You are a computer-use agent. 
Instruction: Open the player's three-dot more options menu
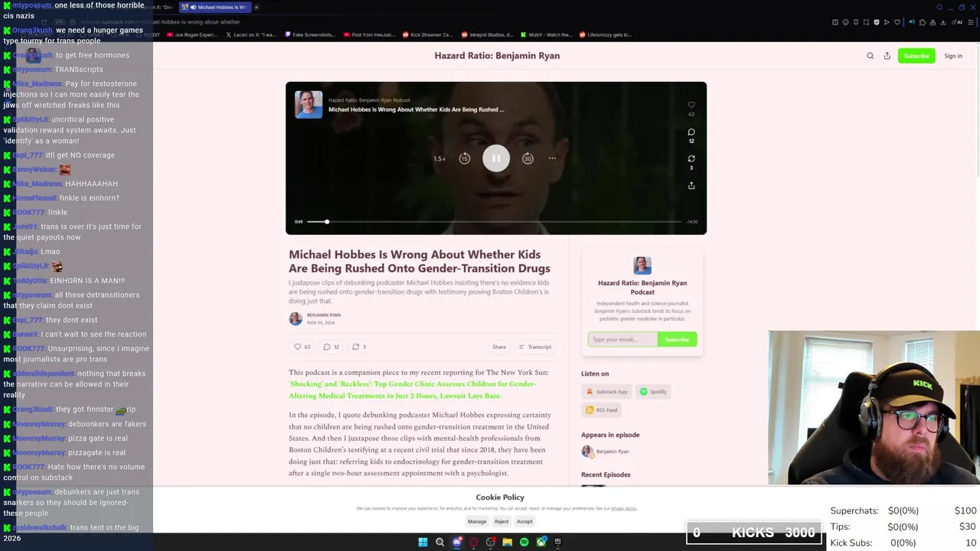tap(552, 158)
